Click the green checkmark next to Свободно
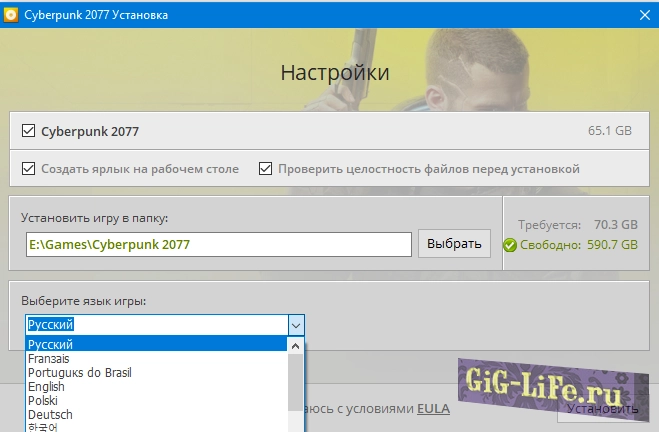Viewport: 659px width, 432px height. (510, 245)
